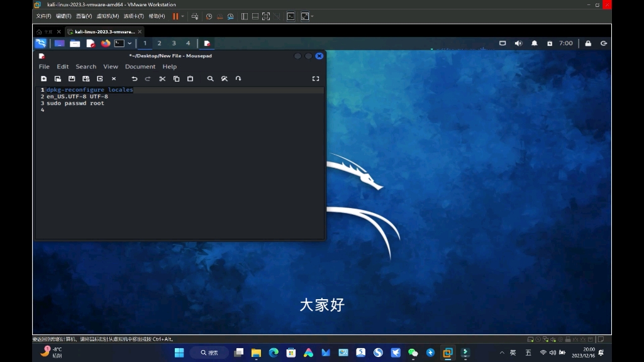Expand the VM power options dropdown
This screenshot has height=362, width=644.
(183, 16)
